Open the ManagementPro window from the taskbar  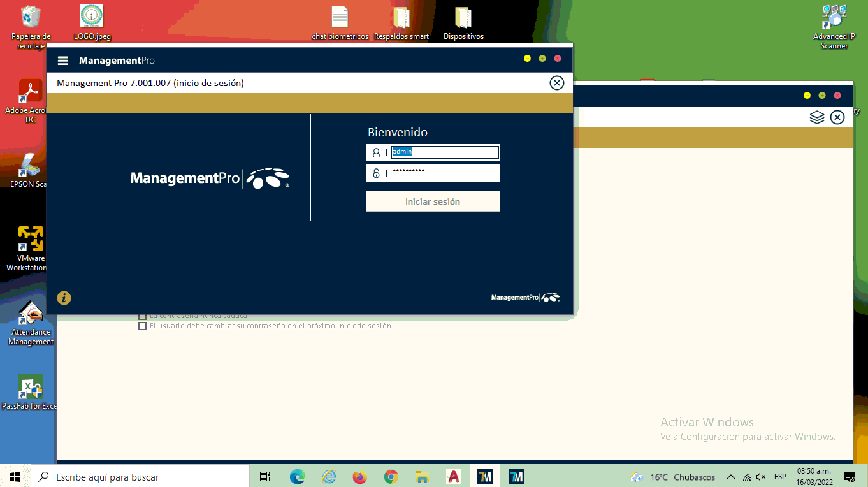(x=485, y=477)
